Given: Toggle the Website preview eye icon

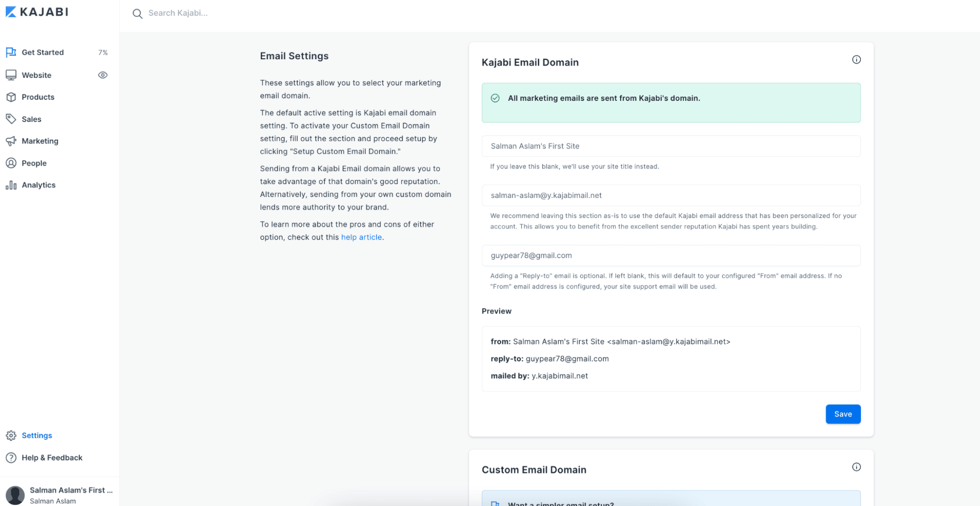Looking at the screenshot, I should [102, 75].
